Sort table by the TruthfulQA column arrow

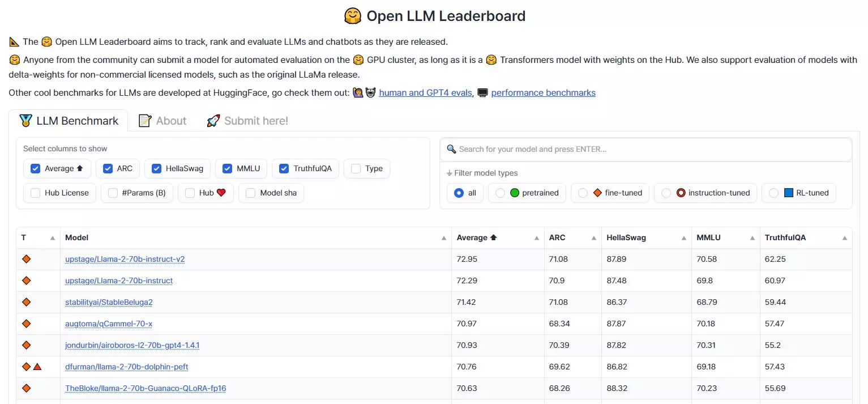(845, 238)
